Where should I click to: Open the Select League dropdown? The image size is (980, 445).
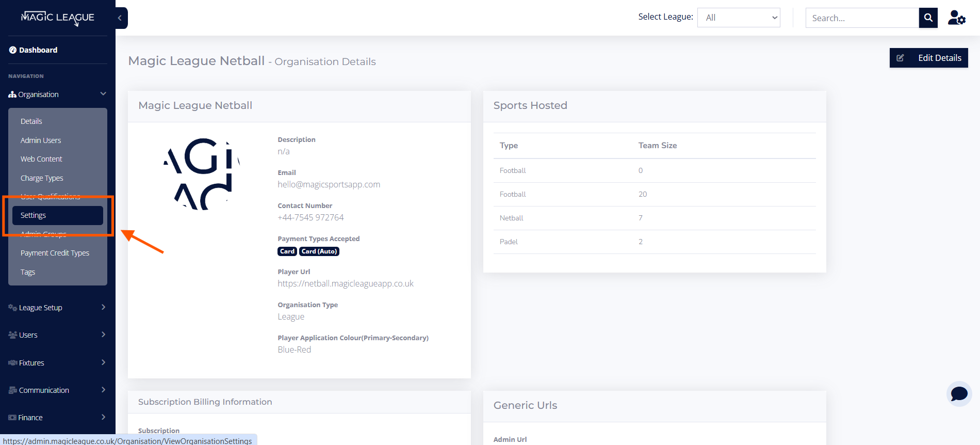739,18
